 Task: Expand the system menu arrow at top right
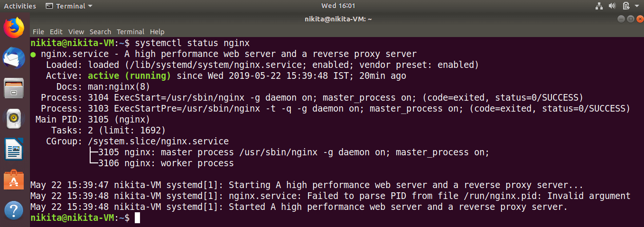637,6
